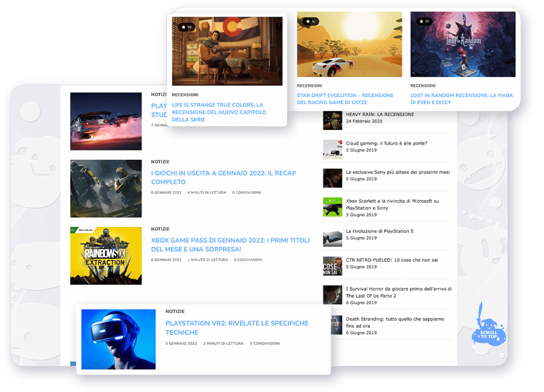Click the star rating 85 badge
The image size is (544, 392).
click(x=187, y=27)
